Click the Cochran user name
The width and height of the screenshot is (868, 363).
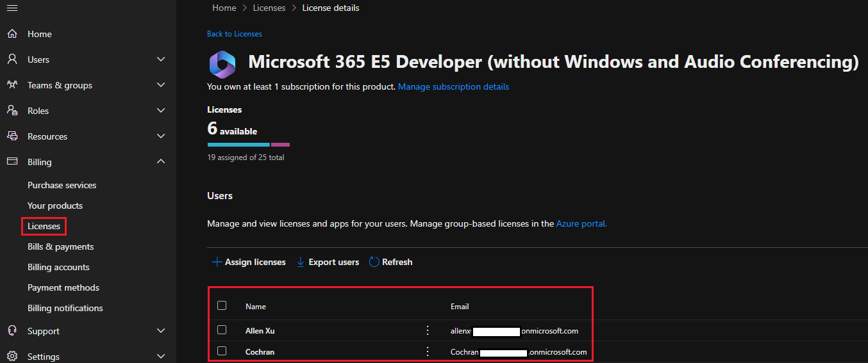260,352
